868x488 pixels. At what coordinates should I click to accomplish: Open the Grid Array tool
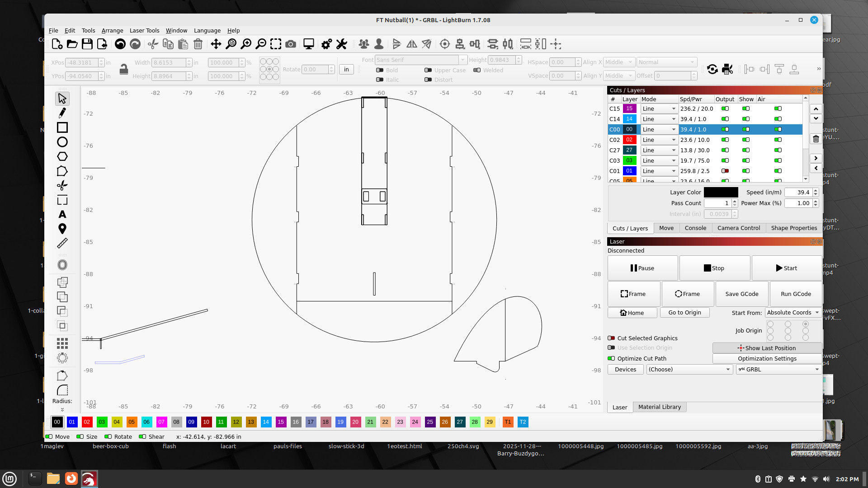click(62, 343)
